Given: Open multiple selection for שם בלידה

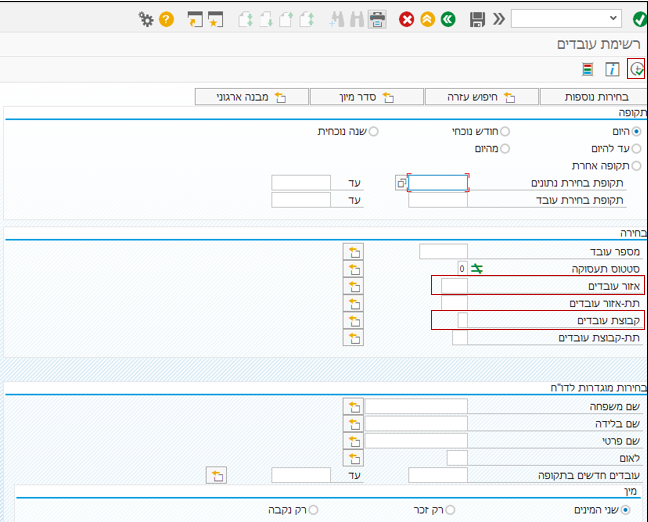Looking at the screenshot, I should pos(353,424).
